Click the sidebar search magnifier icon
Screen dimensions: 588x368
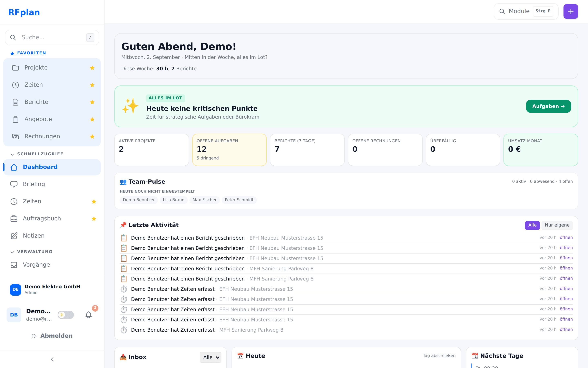click(x=13, y=37)
